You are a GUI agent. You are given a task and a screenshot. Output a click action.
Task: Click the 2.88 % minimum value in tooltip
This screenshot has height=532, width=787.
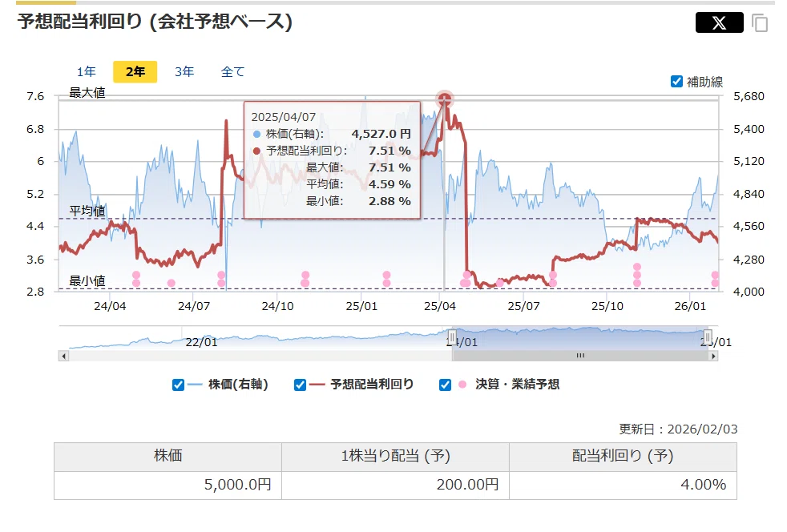tap(389, 201)
